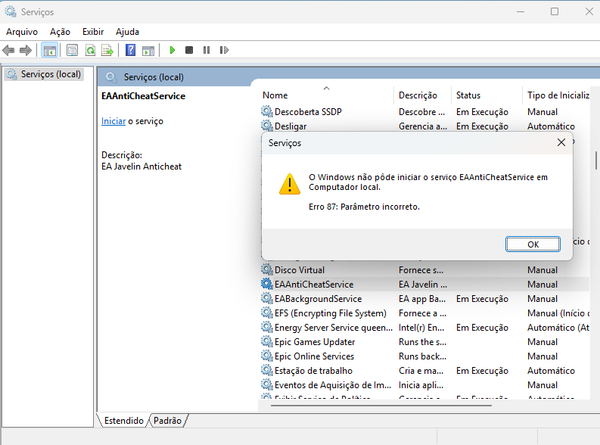Open the Ação menu
The image size is (600, 445).
click(x=60, y=31)
